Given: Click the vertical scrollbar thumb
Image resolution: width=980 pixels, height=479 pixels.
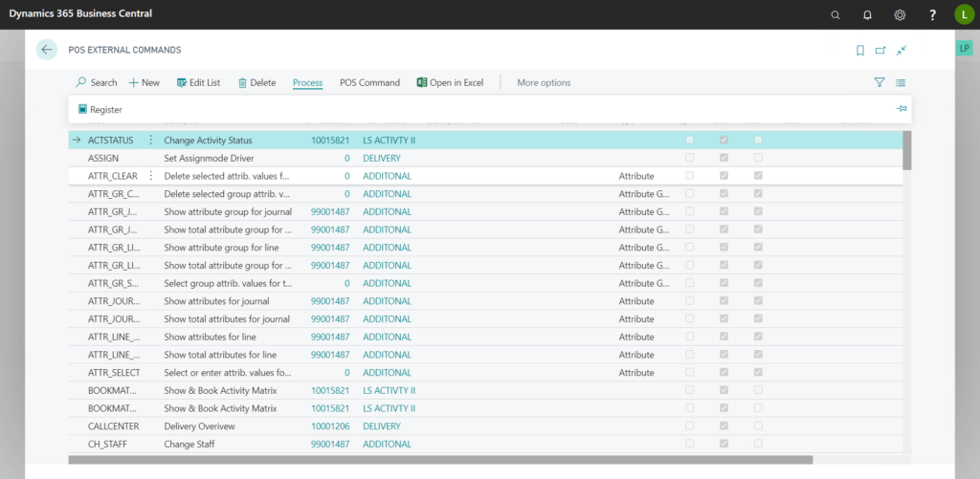Looking at the screenshot, I should click(x=907, y=150).
